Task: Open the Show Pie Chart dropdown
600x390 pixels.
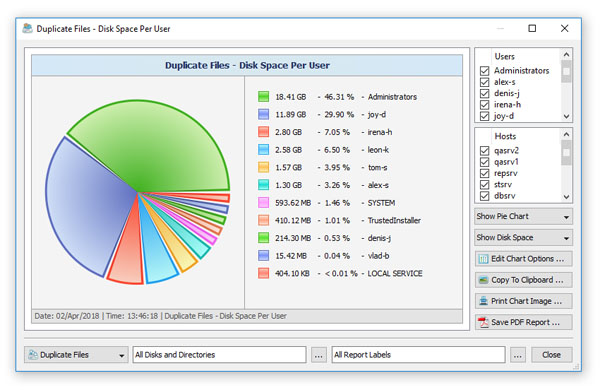Action: 523,217
